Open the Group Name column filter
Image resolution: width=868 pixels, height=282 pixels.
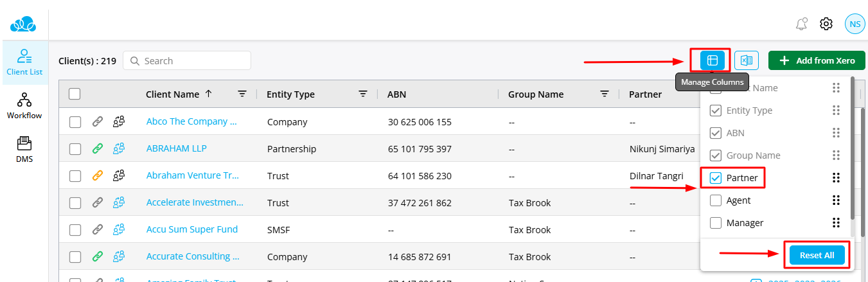605,94
